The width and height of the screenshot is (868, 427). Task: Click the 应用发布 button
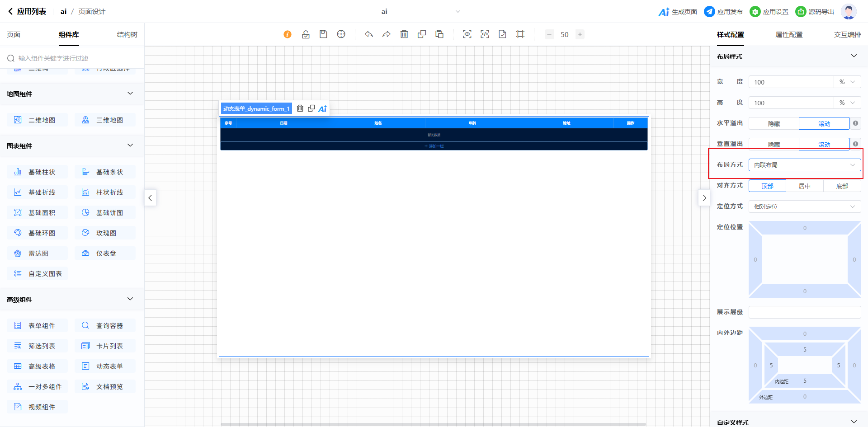[723, 12]
